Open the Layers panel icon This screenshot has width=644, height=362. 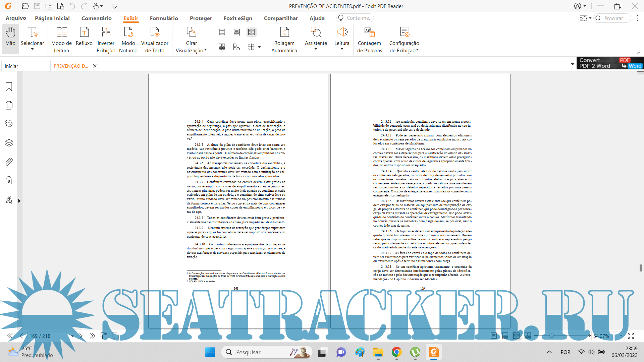[x=9, y=143]
